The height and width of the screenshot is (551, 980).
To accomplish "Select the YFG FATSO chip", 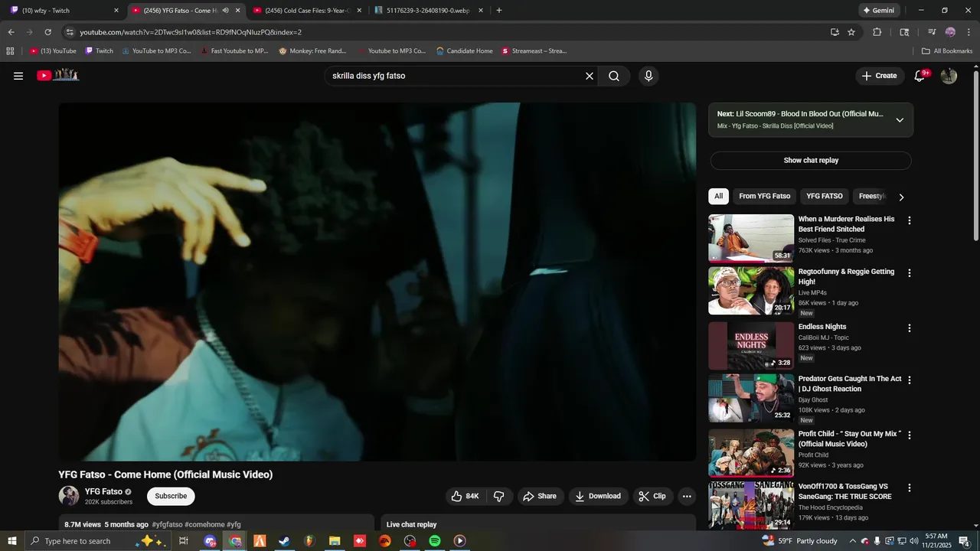I will 824,196.
